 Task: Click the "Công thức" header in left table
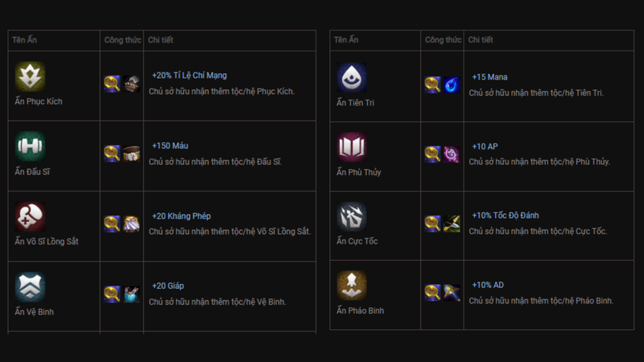[122, 39]
